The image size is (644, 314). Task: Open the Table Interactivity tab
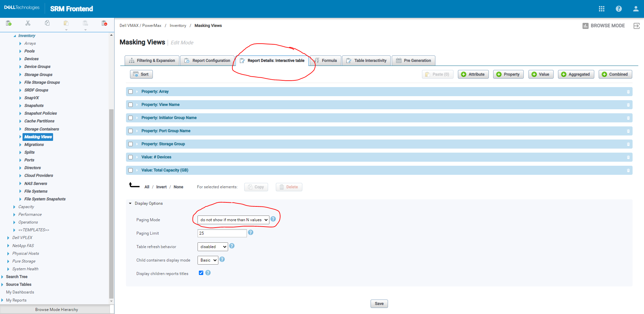click(366, 61)
